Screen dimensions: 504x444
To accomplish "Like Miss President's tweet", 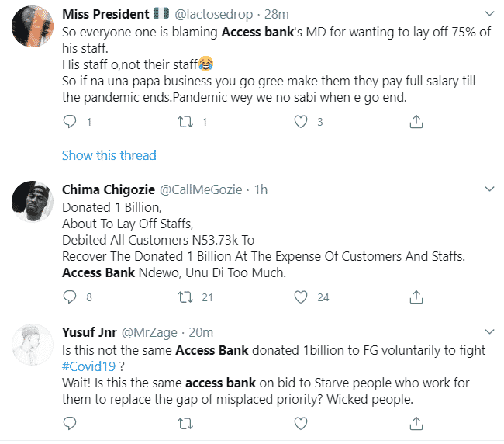I will 301,122.
